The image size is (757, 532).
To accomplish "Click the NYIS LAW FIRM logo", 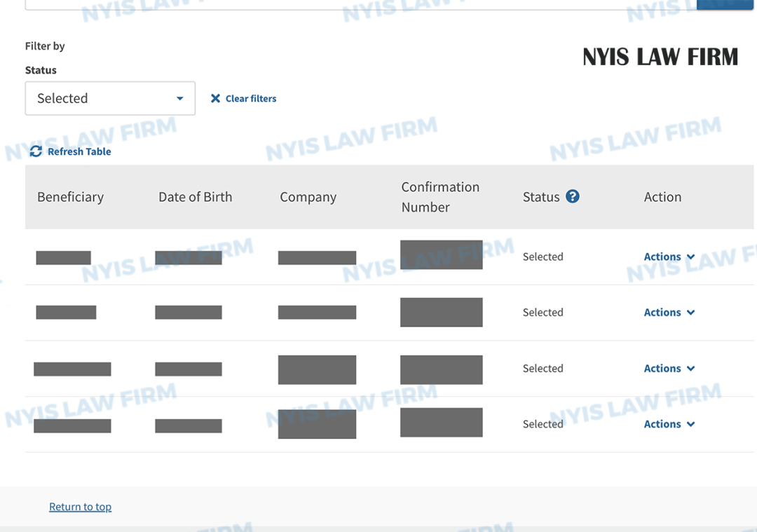I will point(660,57).
